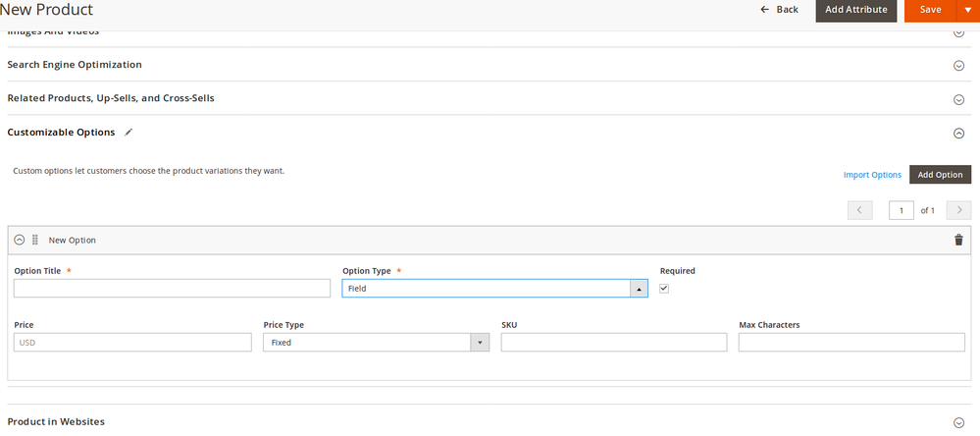980x436 pixels.
Task: Open the Option Type dropdown
Action: coord(494,289)
